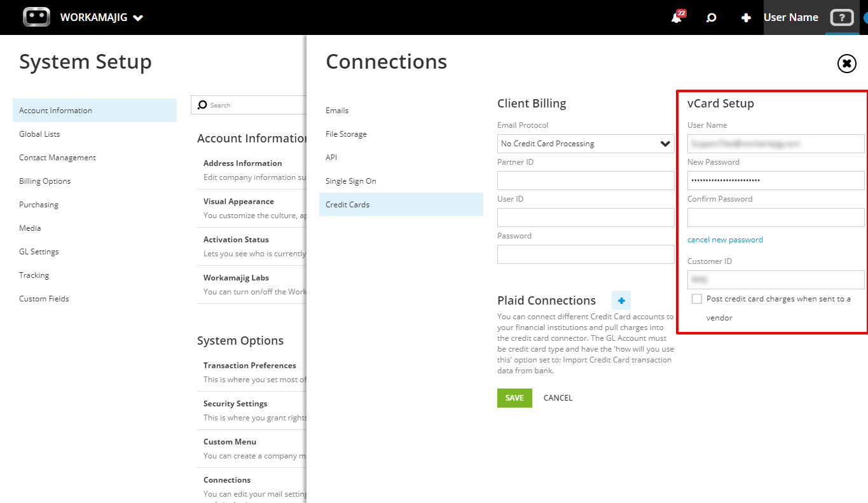The image size is (868, 503).
Task: Click the System Setup search field
Action: pyautogui.click(x=249, y=105)
